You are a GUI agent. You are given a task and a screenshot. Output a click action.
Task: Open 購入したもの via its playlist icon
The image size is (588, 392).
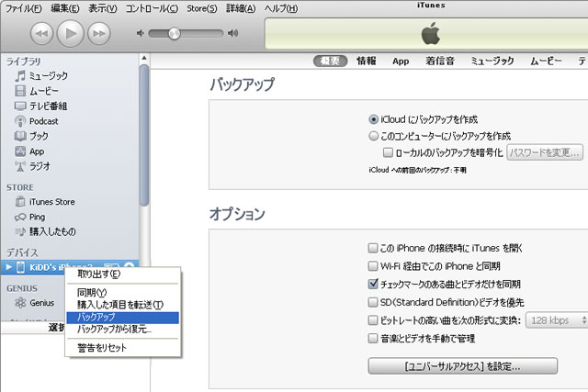coord(20,232)
